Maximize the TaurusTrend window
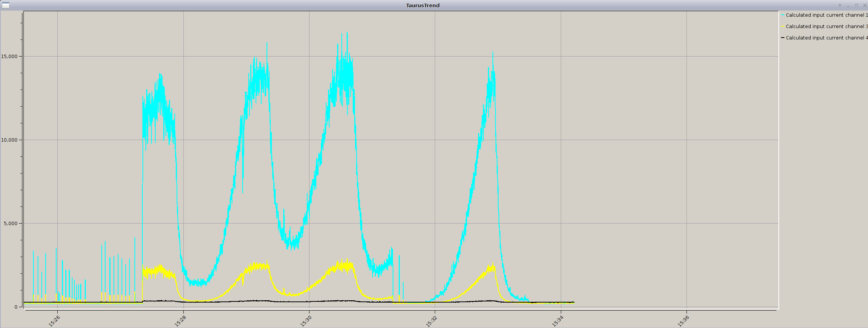868x328 pixels. point(857,5)
